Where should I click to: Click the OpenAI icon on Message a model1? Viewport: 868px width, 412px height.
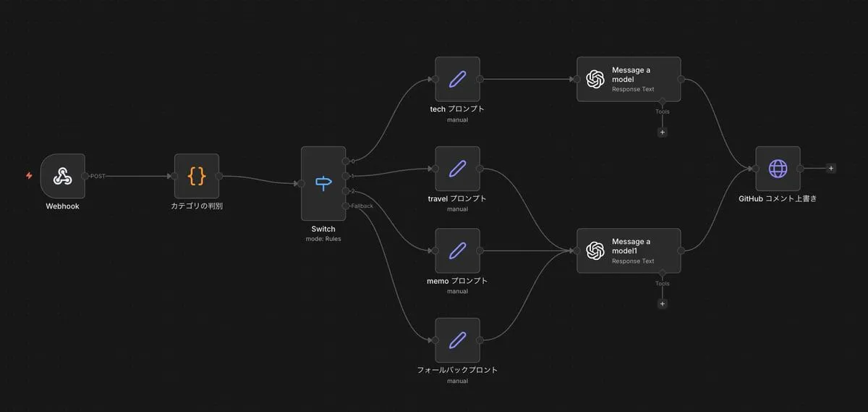pyautogui.click(x=595, y=251)
